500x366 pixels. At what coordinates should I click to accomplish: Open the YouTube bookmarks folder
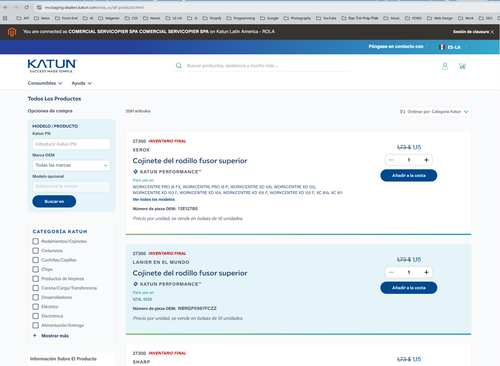(326, 18)
